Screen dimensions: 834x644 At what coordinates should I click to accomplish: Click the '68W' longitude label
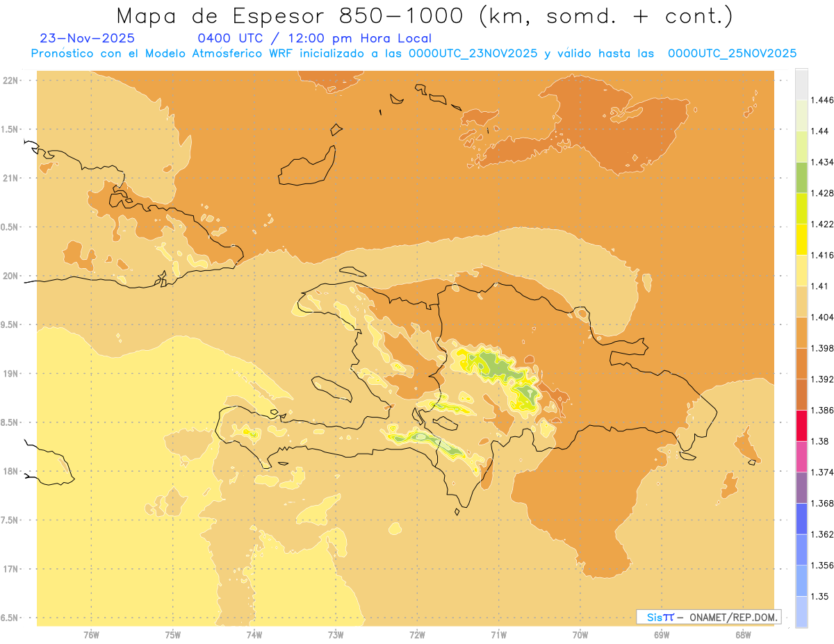(x=743, y=634)
